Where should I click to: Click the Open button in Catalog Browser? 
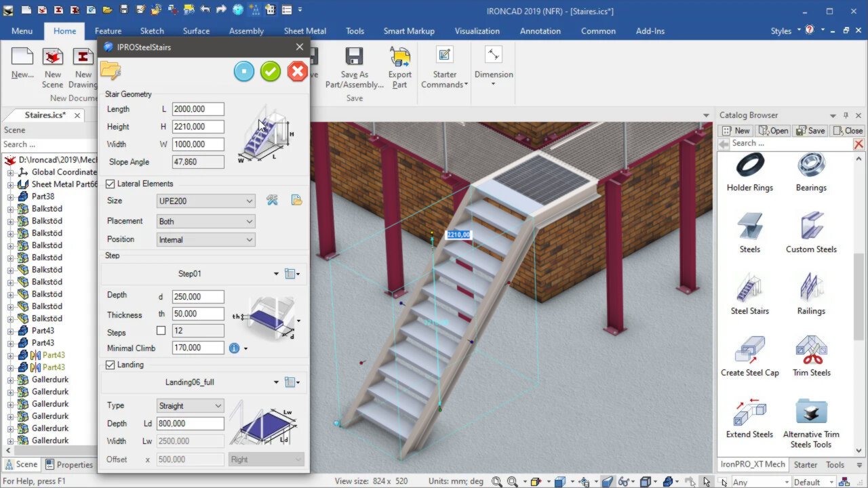tap(773, 131)
